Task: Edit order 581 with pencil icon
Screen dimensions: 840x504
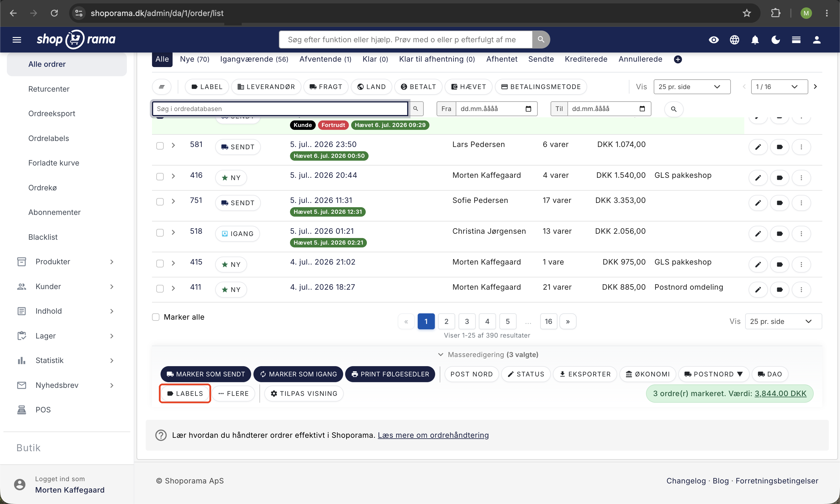Action: [x=758, y=147]
